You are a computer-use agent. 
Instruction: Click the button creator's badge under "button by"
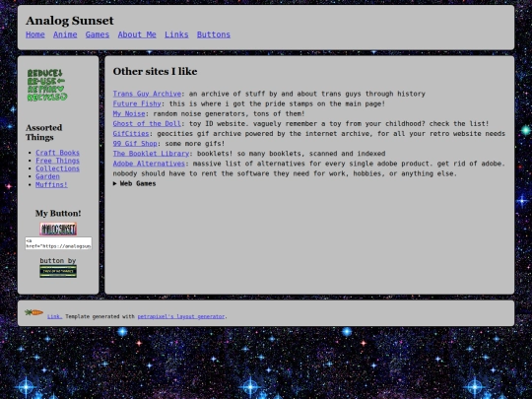(x=58, y=272)
